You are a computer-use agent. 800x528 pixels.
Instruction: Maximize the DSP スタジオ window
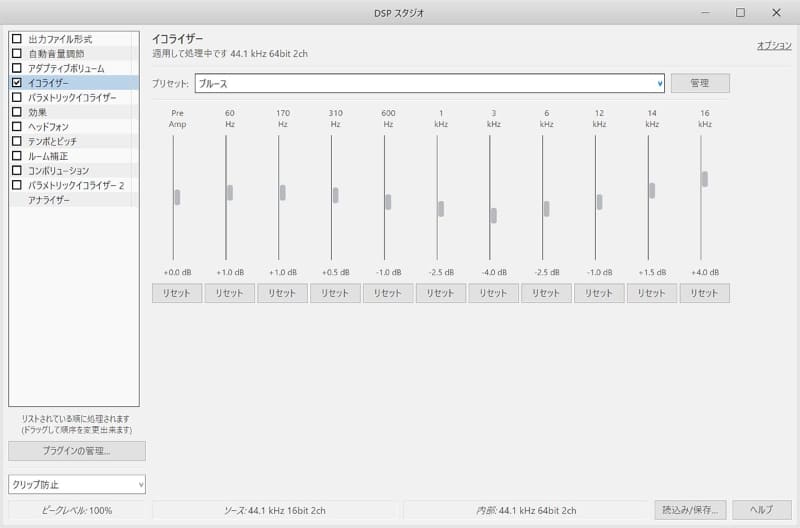click(740, 12)
